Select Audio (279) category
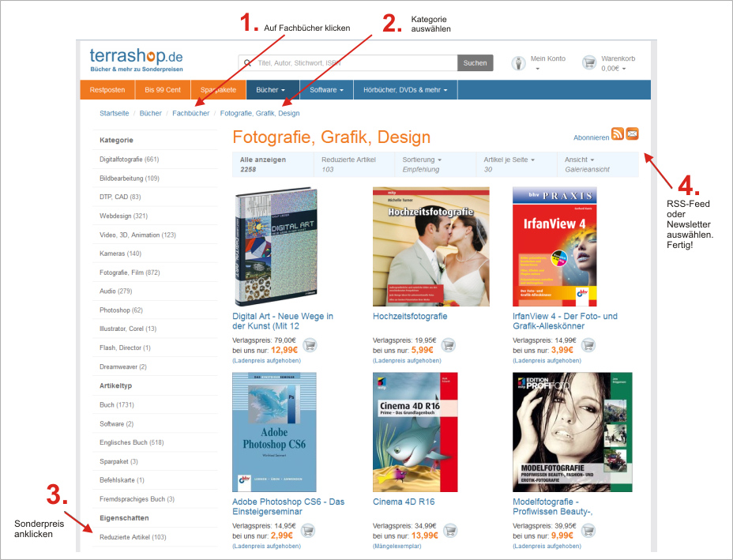Screen dimensions: 733x560 [116, 291]
